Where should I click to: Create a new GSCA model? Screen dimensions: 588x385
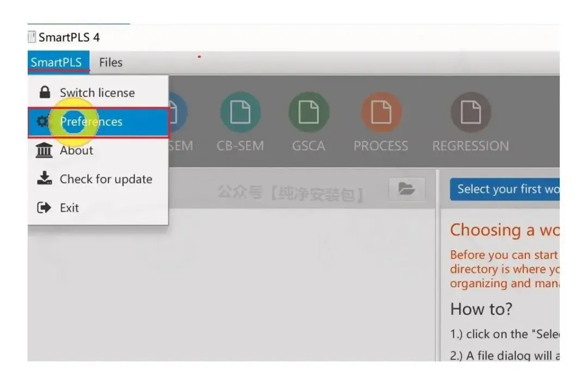[309, 112]
